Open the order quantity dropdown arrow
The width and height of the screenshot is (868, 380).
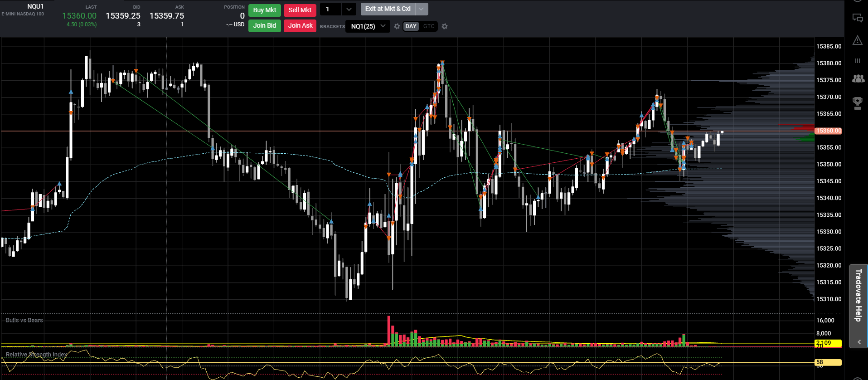coord(349,9)
